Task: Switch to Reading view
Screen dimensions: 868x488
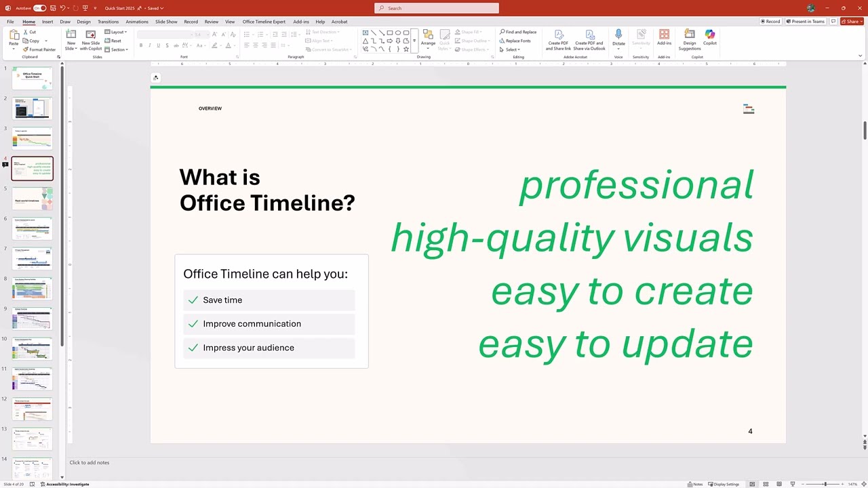Action: pos(780,484)
